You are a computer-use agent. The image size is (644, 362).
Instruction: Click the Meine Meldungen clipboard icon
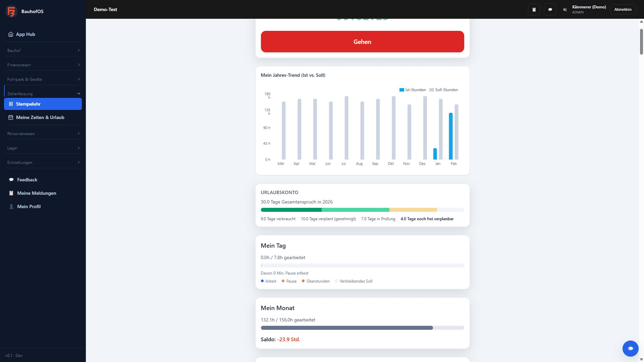point(11,193)
